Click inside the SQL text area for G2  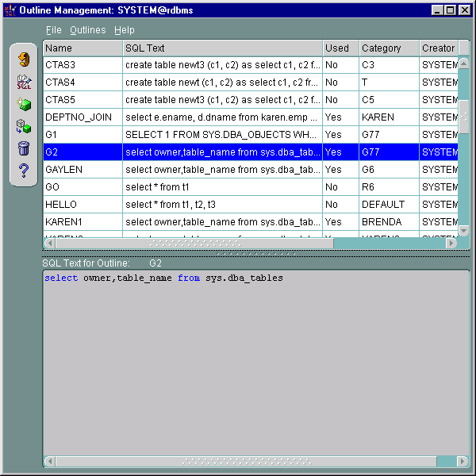254,357
